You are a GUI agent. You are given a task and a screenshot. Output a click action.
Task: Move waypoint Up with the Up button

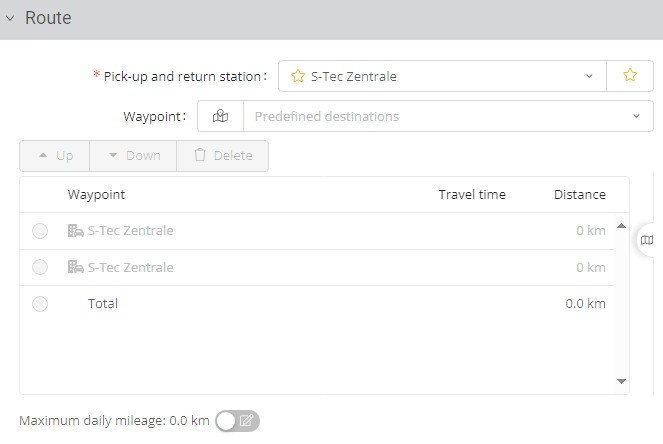(x=55, y=156)
